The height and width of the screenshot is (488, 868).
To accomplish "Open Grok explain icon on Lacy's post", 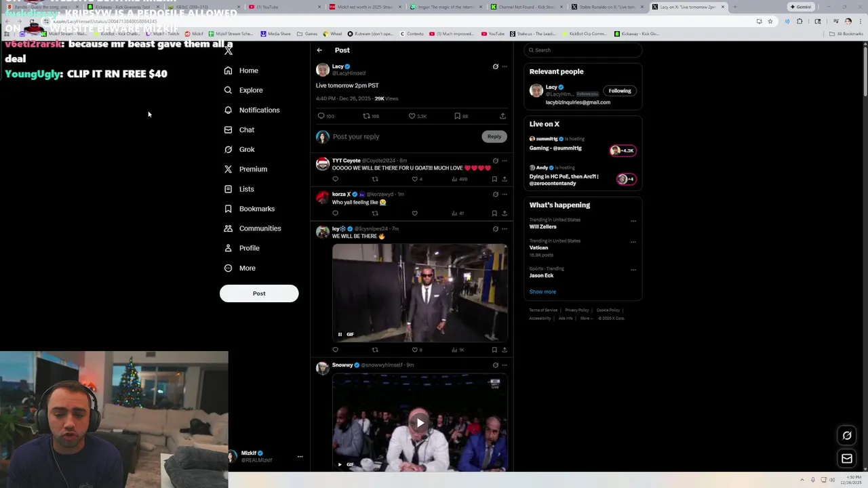I will (x=495, y=66).
